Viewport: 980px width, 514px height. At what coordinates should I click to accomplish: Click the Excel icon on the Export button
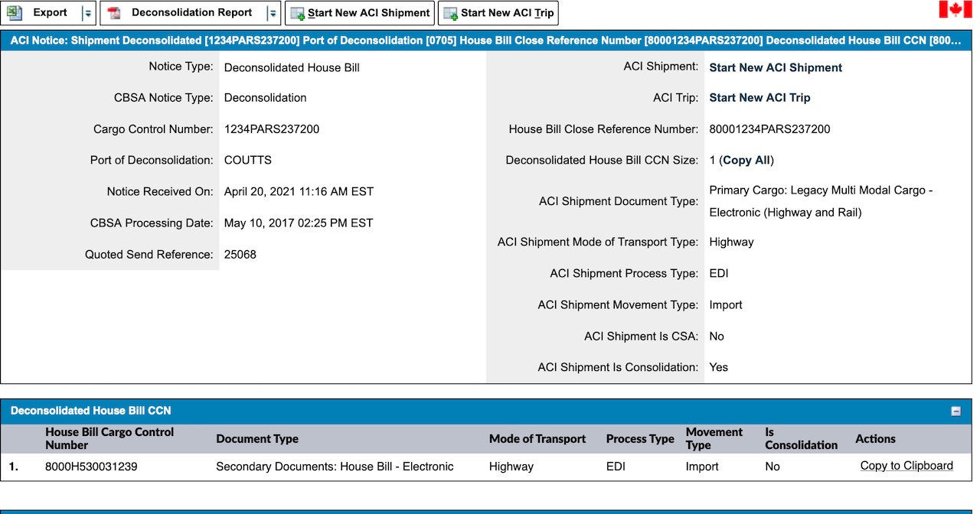(15, 13)
